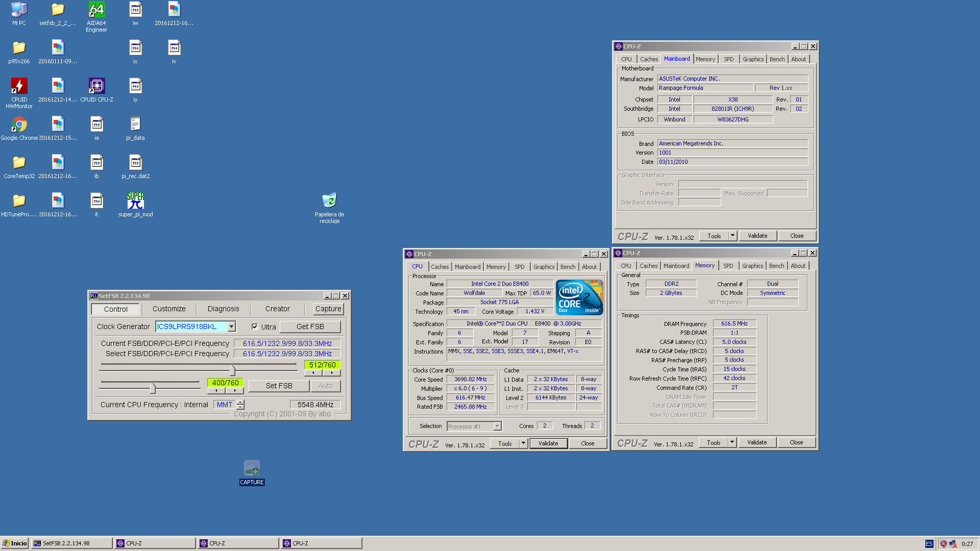Toggle the Ultra checkbox in SetFSB
This screenshot has width=980, height=551.
(x=255, y=327)
